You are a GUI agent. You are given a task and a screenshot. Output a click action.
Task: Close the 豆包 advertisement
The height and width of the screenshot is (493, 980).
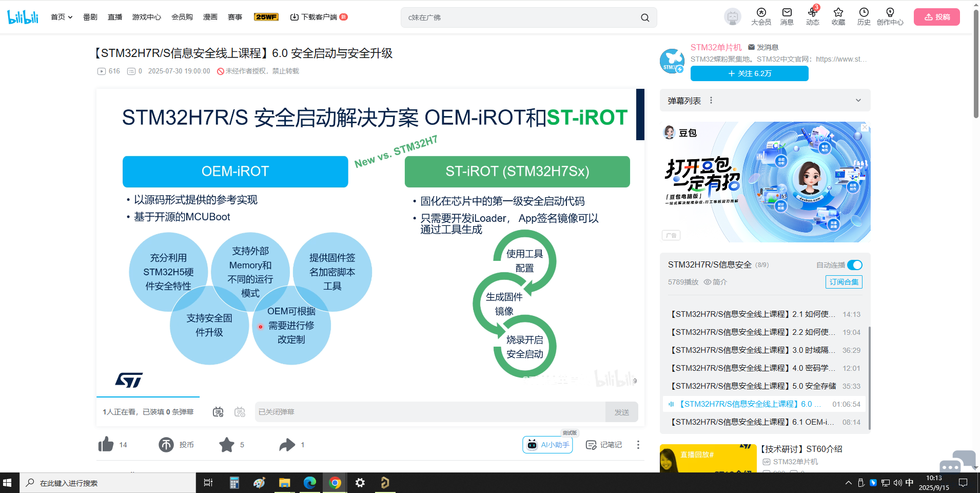tap(865, 127)
